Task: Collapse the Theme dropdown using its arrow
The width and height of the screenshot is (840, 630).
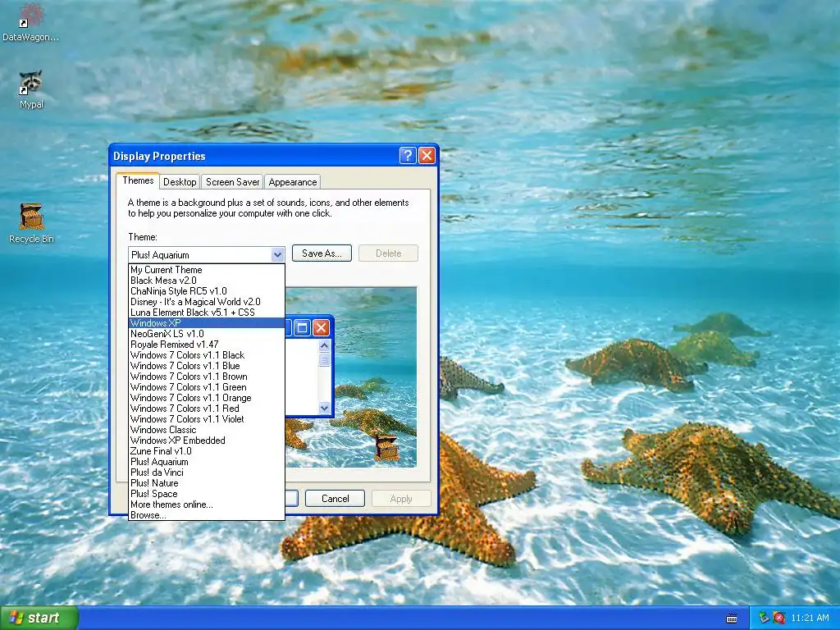Action: (x=277, y=255)
